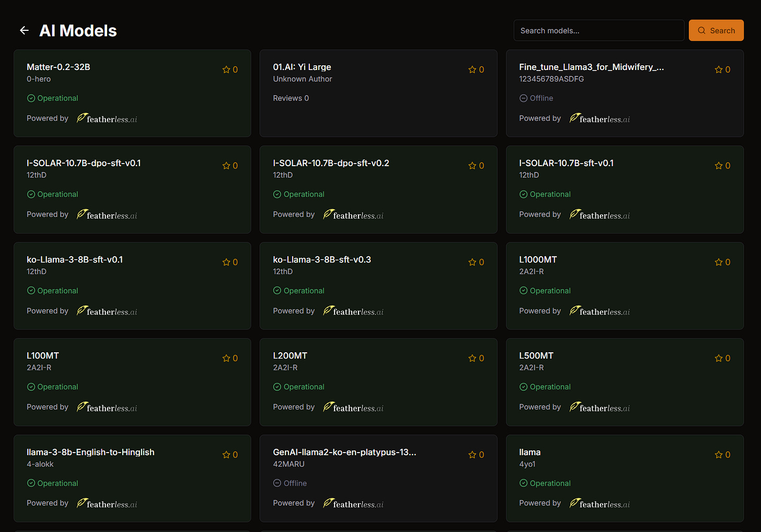Star the llama model by 4yo1
The image size is (761, 532).
click(719, 454)
